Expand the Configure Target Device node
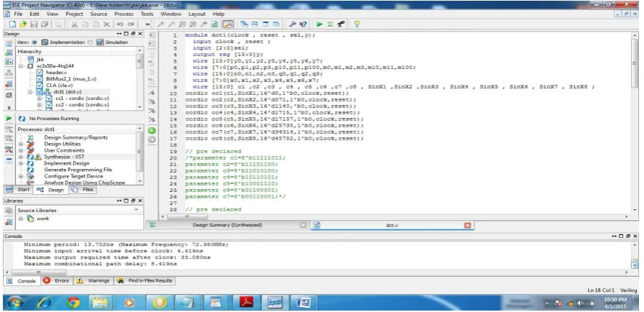644x312 pixels. pyautogui.click(x=21, y=176)
